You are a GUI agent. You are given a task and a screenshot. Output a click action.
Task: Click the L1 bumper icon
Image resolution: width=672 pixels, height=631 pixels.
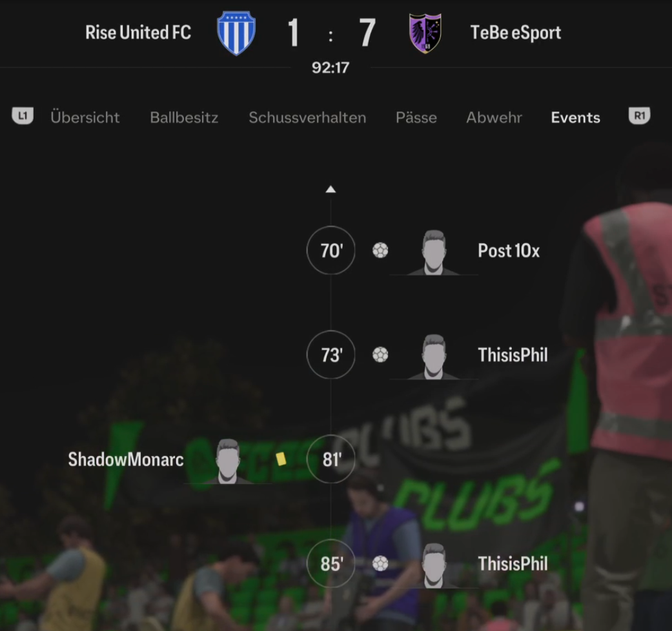[23, 115]
